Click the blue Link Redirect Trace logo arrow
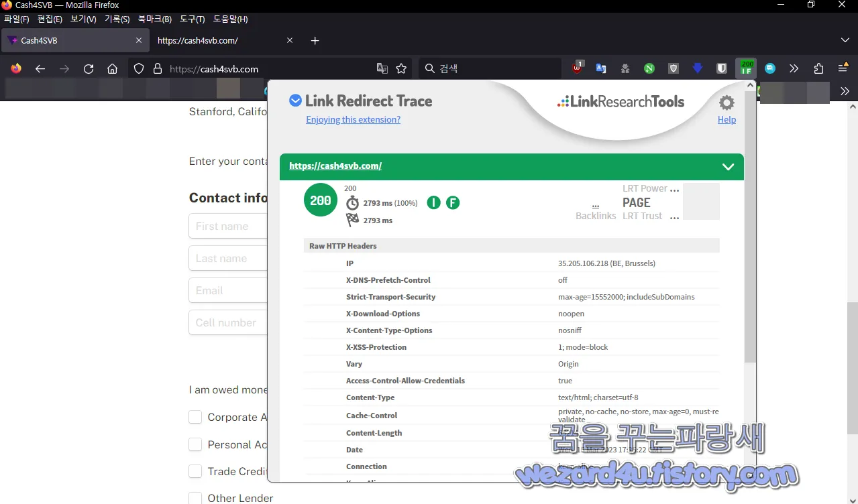Screen dimensions: 858x504 point(295,101)
